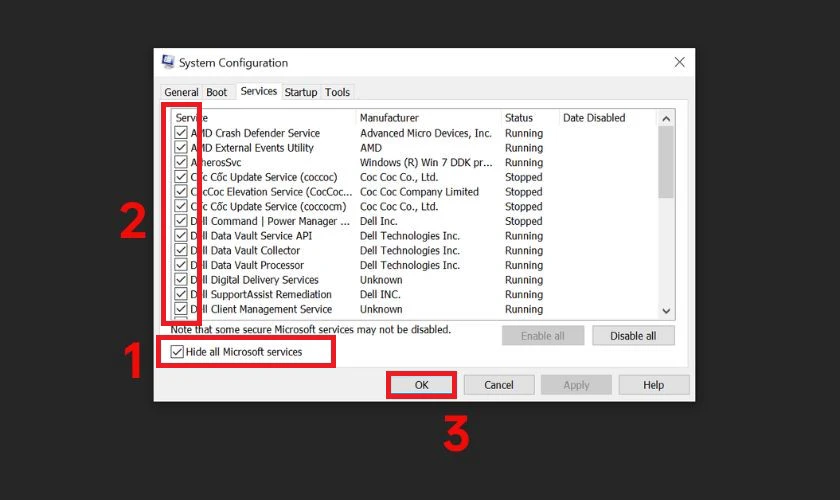Close the System Configuration window
Screen dimensions: 840x500
[679, 62]
